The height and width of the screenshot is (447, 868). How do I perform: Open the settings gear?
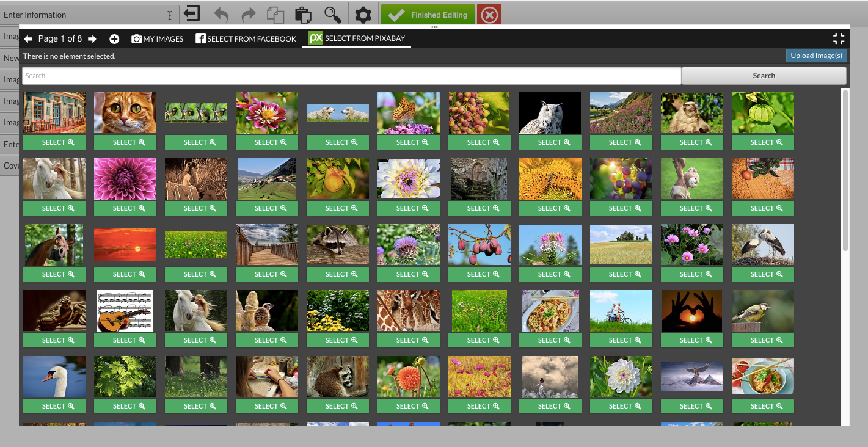363,15
